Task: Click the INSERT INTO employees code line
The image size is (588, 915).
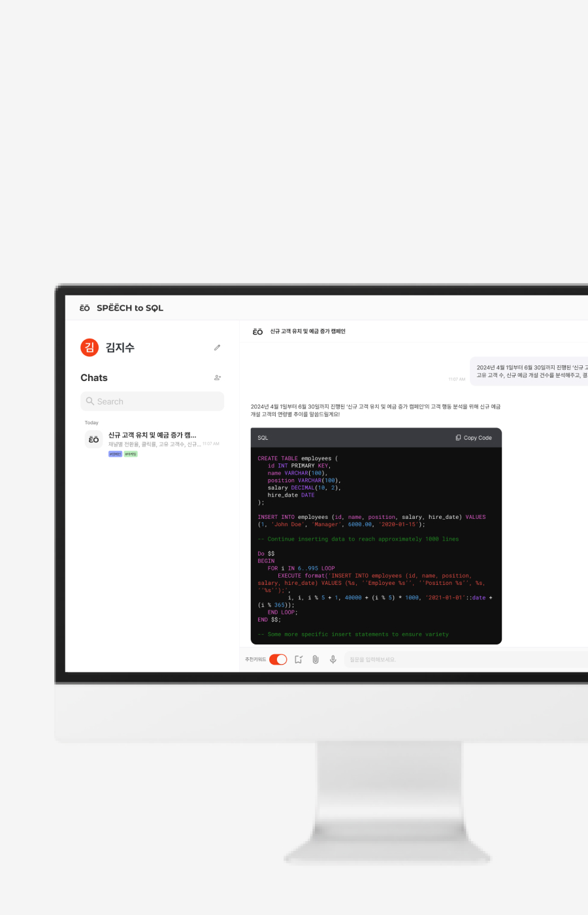Action: click(372, 517)
